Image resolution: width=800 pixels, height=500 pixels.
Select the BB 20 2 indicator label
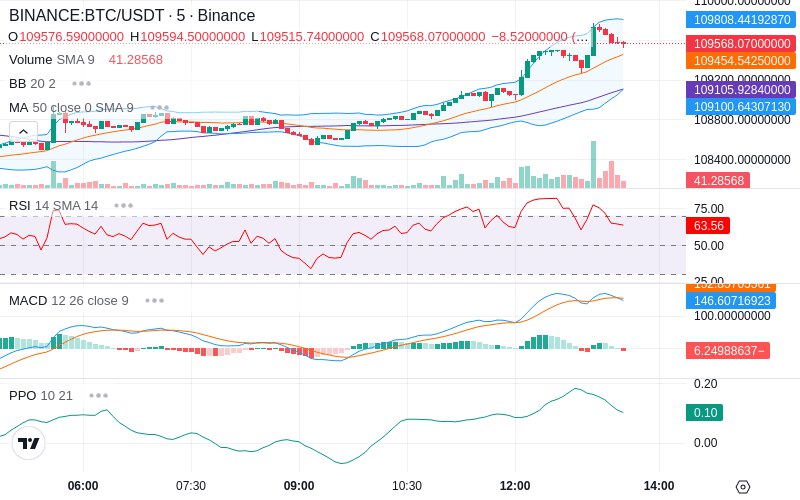tap(32, 84)
